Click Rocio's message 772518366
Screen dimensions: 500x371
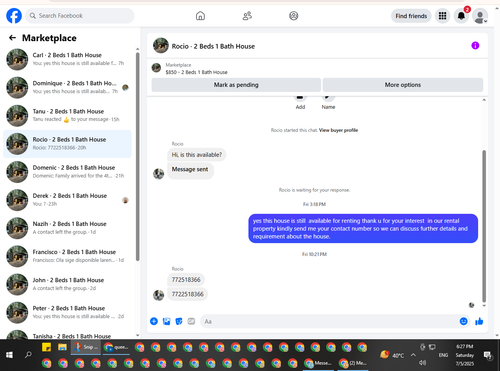[186, 280]
